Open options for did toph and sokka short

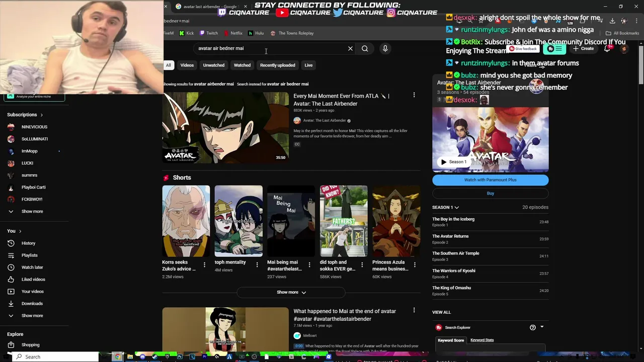(x=362, y=264)
